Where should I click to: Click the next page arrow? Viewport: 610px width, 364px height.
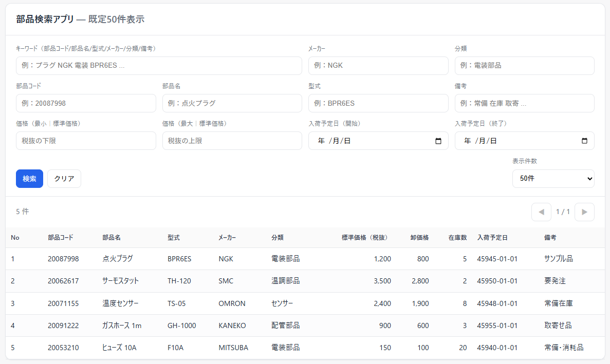(x=584, y=212)
